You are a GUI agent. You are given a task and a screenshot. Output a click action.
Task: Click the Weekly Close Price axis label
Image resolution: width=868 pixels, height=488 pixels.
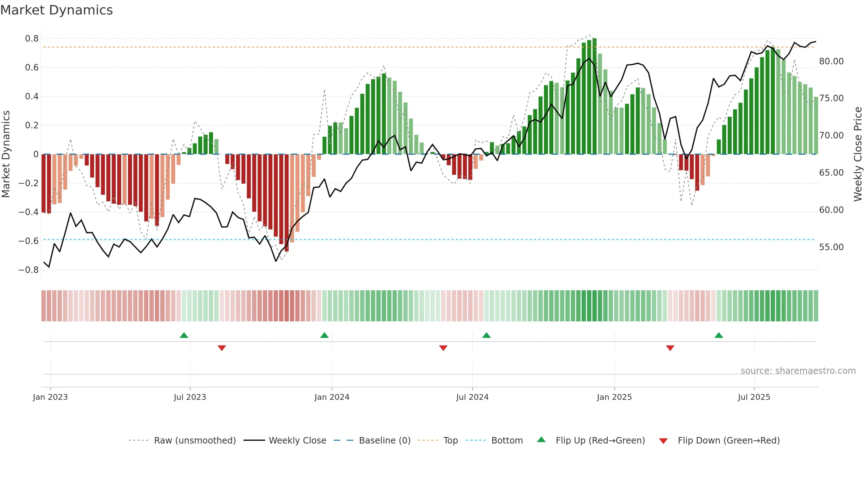(858, 154)
